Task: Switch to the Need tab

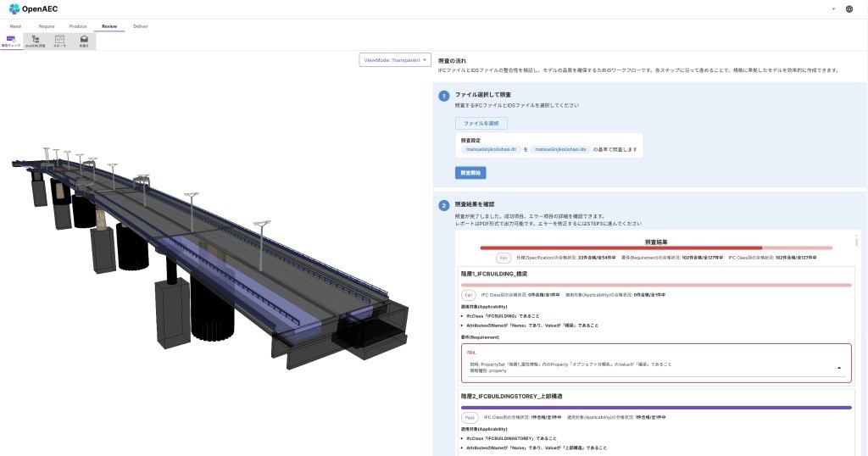Action: (15, 26)
